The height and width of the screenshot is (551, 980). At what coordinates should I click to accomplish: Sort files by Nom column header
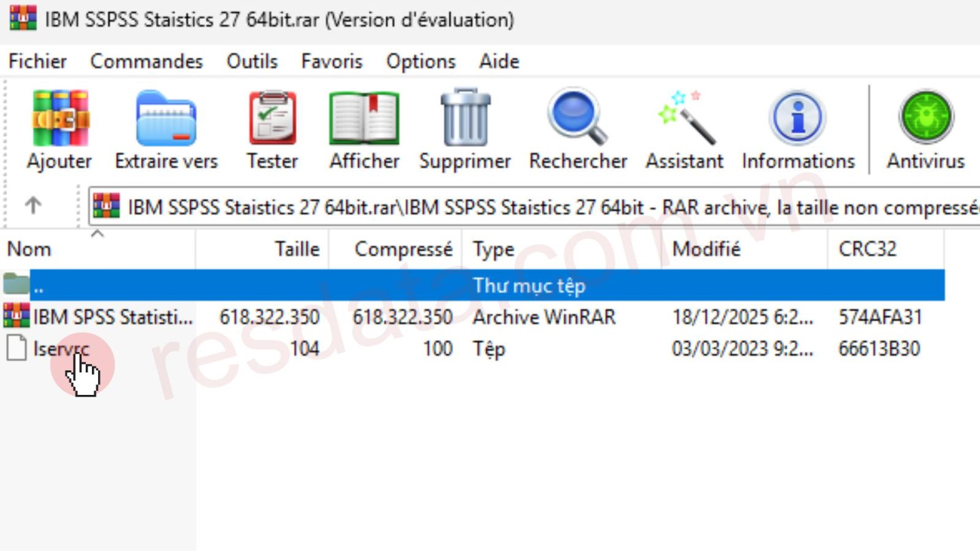[29, 249]
